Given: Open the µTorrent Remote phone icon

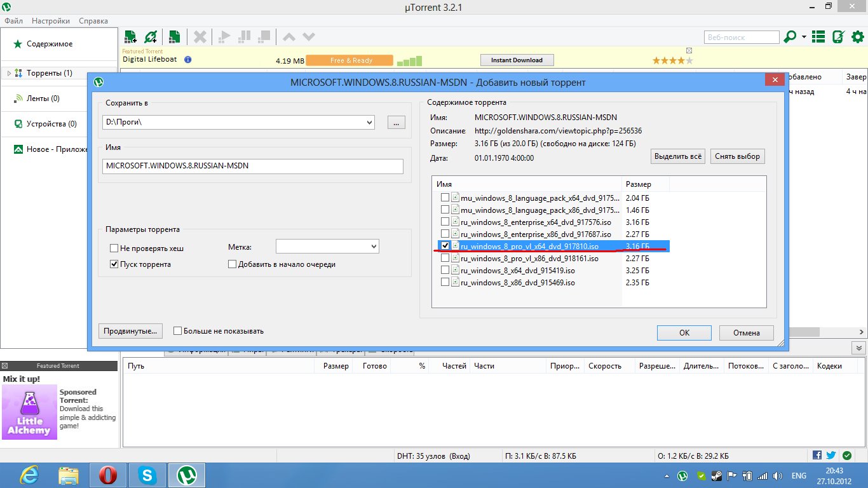Looking at the screenshot, I should pyautogui.click(x=838, y=37).
